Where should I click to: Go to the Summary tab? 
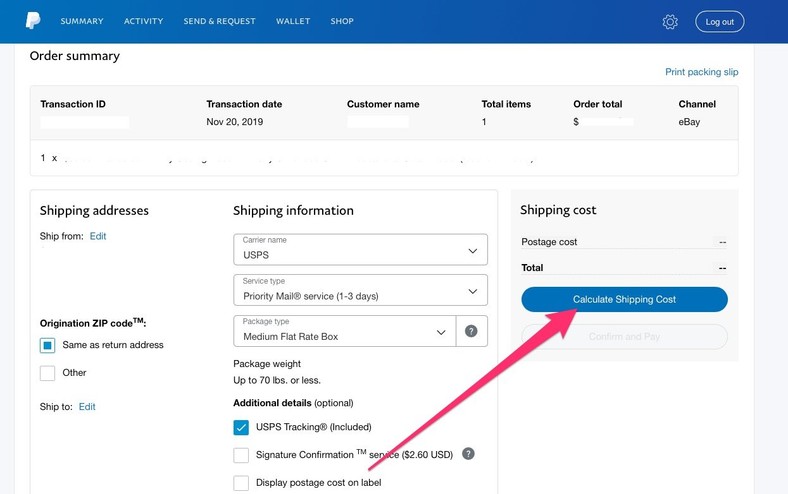tap(82, 21)
